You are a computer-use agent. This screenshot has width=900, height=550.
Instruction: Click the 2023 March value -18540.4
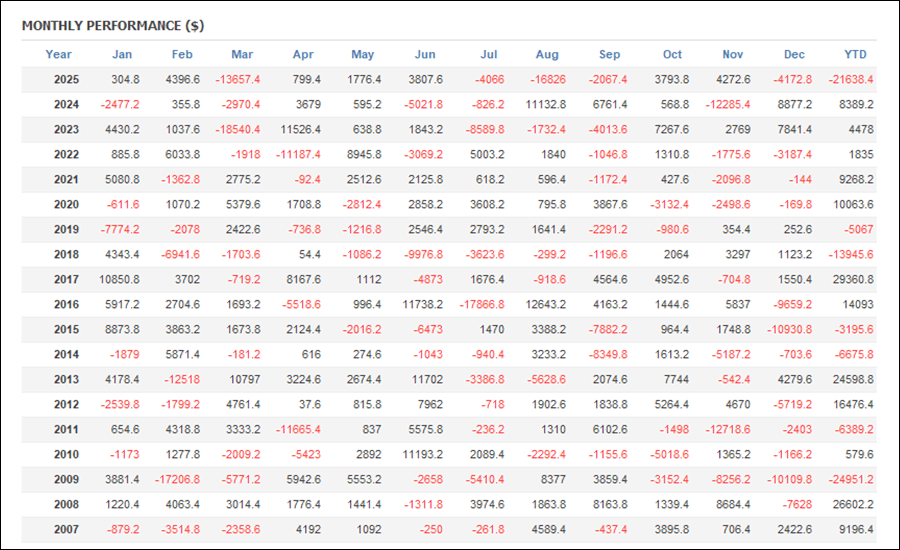235,129
